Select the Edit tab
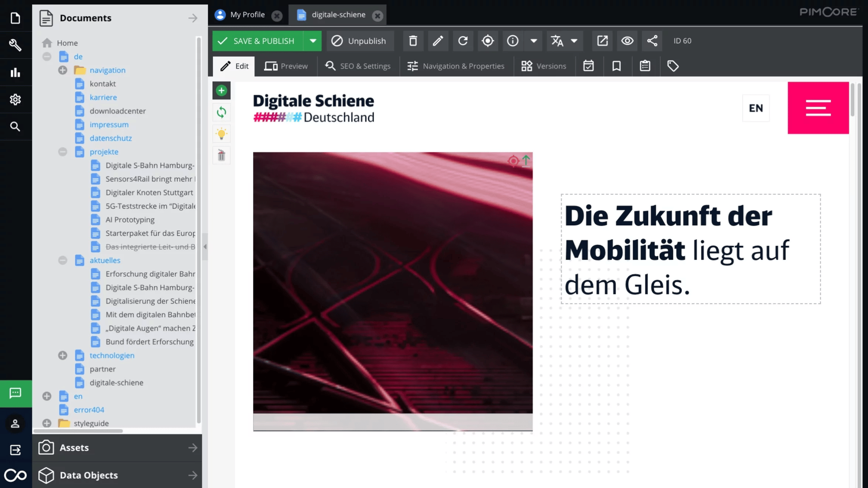The image size is (868, 488). pyautogui.click(x=234, y=66)
